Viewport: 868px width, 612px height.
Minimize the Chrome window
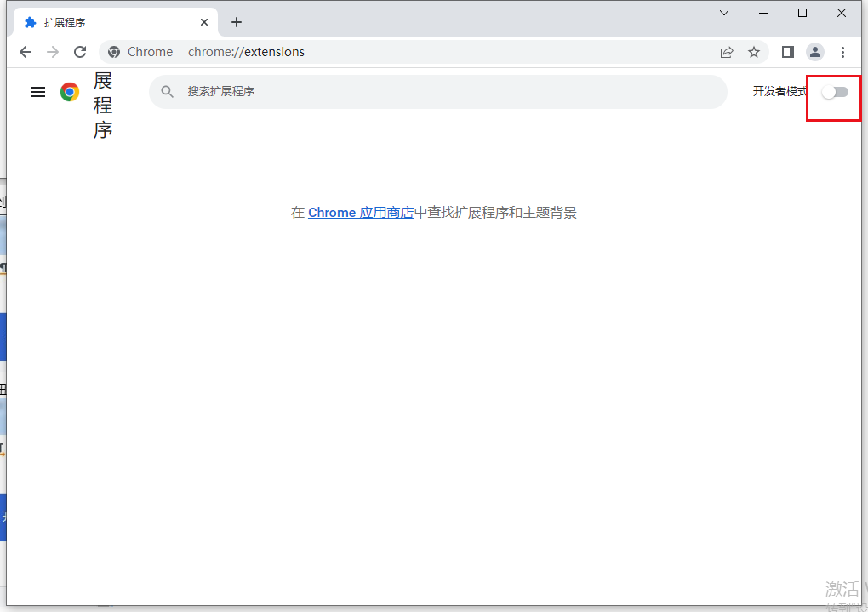763,13
